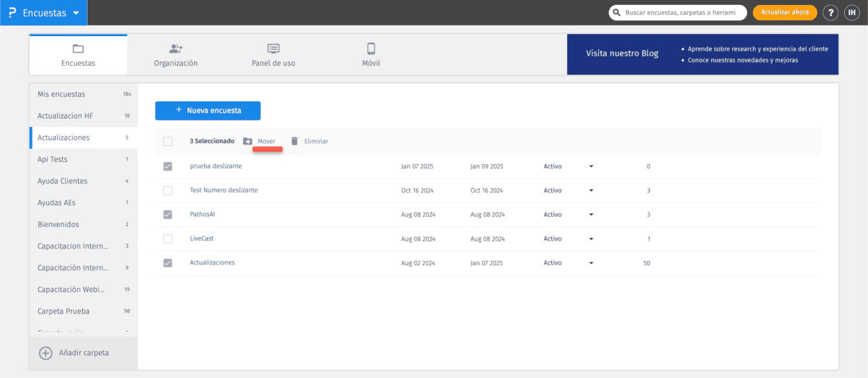Switch to the Organización tab
This screenshot has height=378, width=868.
coord(176,55)
